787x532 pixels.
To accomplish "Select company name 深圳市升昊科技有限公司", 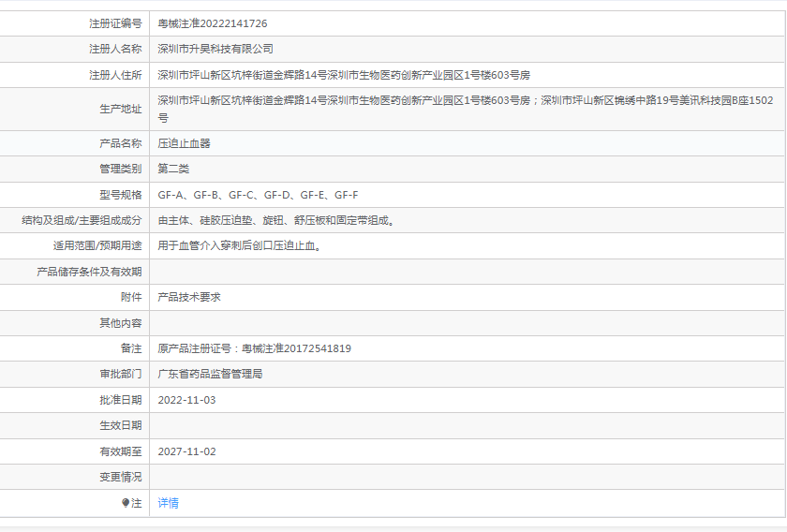I will [215, 50].
